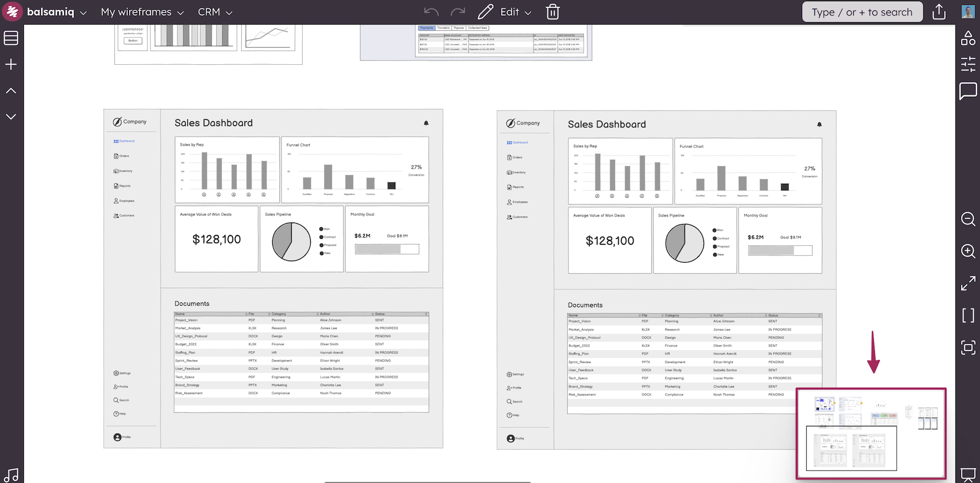Viewport: 980px width, 483px height.
Task: Click the Balsamiq logo icon
Action: coord(12,11)
